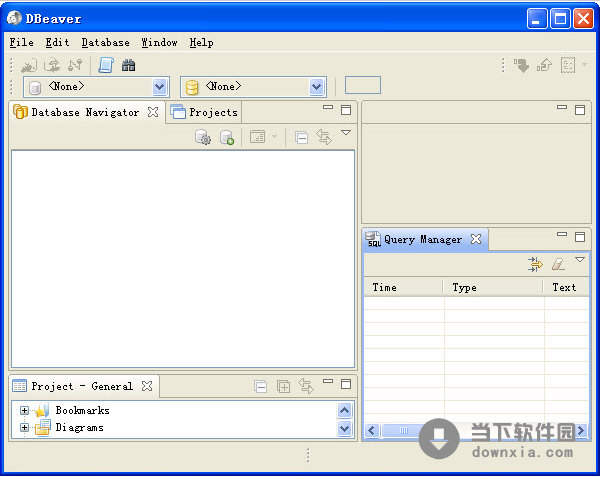Open the File menu
Screen dimensions: 600x477
pyautogui.click(x=21, y=42)
